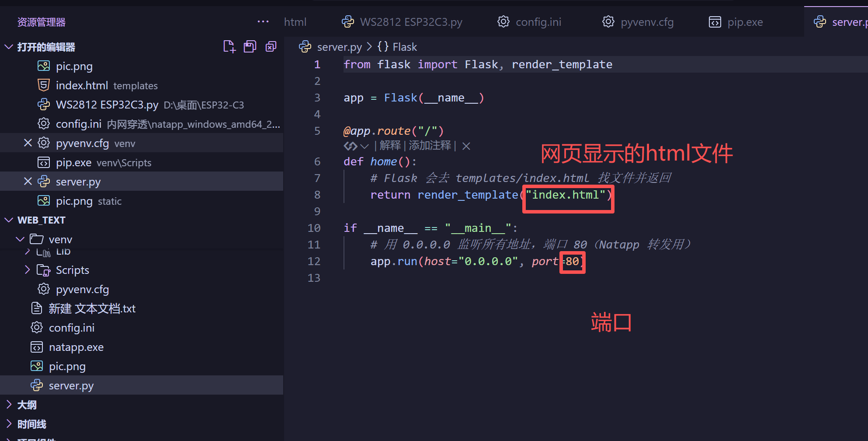Click the executable icon of pip.exe in open editors
Viewport: 868px width, 441px height.
[44, 162]
